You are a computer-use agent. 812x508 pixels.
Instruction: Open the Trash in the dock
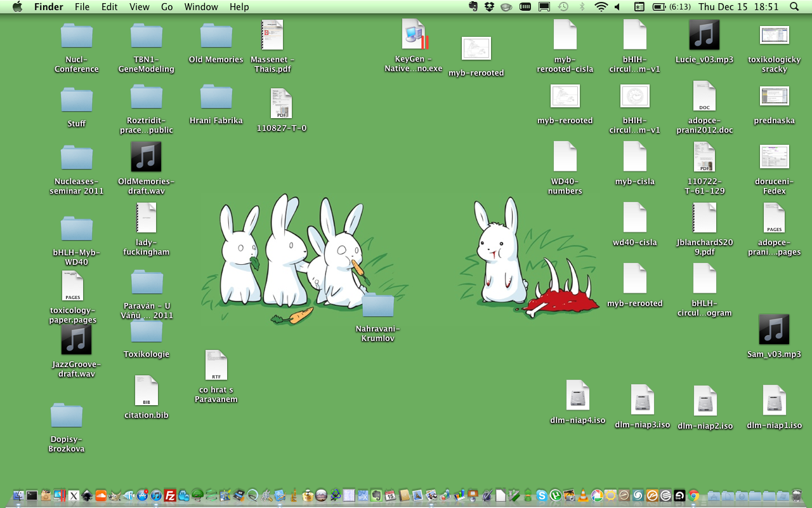click(x=797, y=495)
